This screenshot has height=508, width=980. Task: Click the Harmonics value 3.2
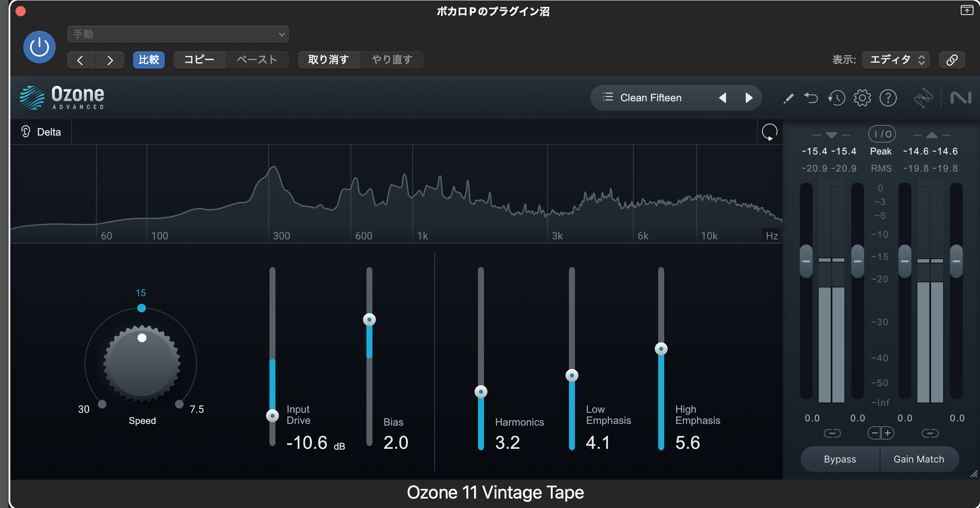pyautogui.click(x=508, y=442)
